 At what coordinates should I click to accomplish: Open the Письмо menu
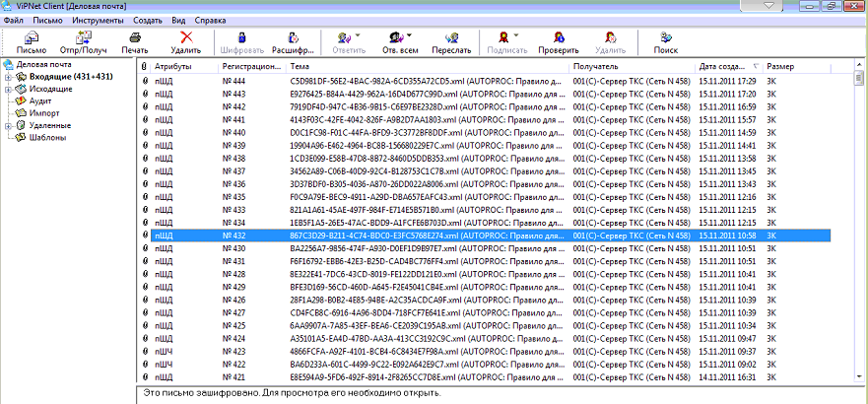click(47, 21)
